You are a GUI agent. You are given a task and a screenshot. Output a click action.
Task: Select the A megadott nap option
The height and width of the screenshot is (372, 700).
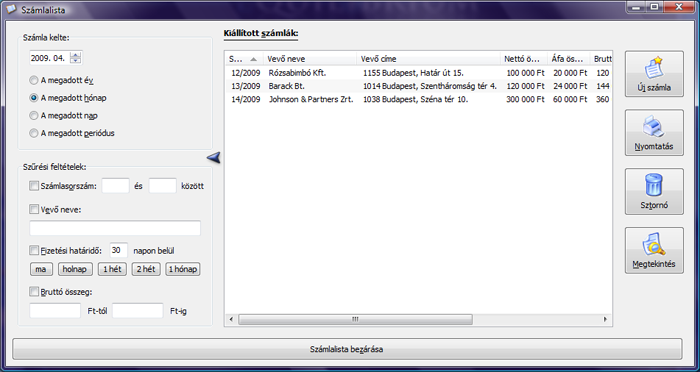coord(33,116)
